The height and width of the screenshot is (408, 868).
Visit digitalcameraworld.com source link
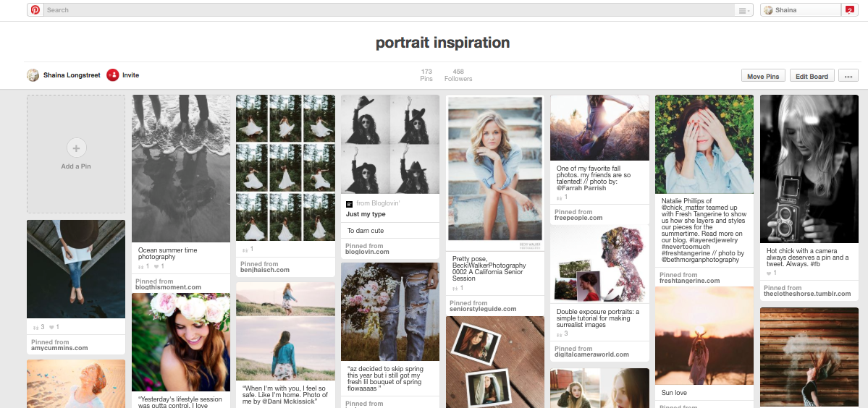tap(591, 354)
